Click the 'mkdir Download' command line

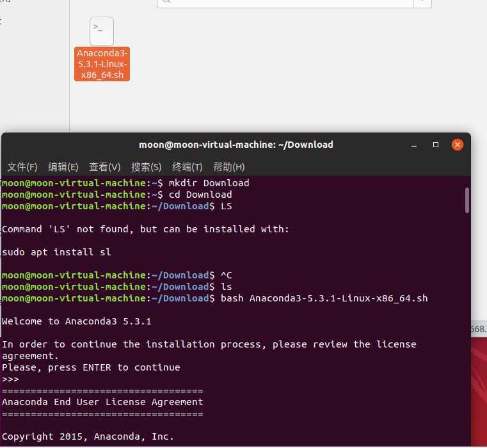tap(125, 183)
